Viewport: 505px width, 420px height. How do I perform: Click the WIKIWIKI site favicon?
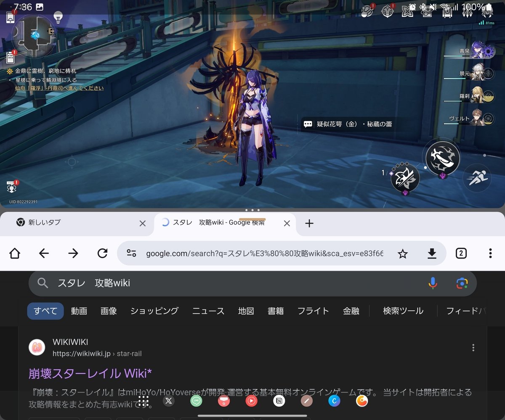pyautogui.click(x=37, y=347)
